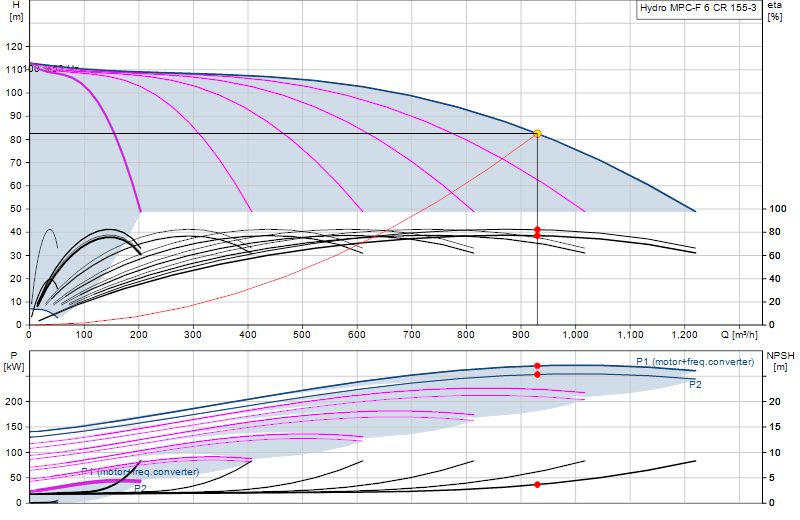Click the red dot on the P1 power curve
Image resolution: width=800 pixels, height=520 pixels.
537,366
